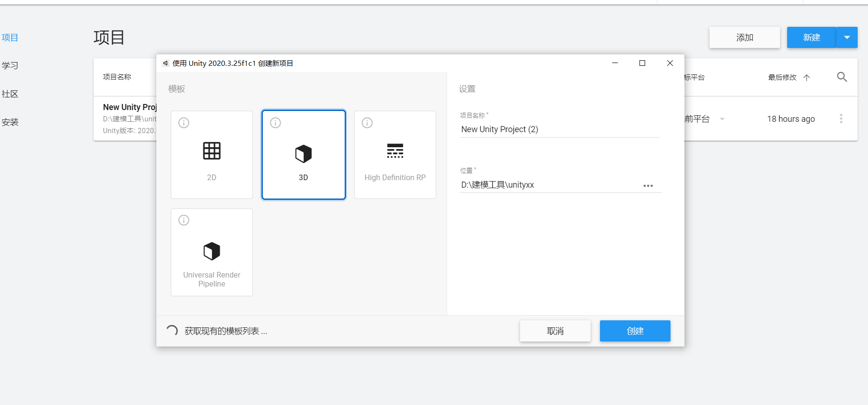The image size is (868, 405).
Task: Click the Unity logo in dialog title bar
Action: tap(166, 63)
